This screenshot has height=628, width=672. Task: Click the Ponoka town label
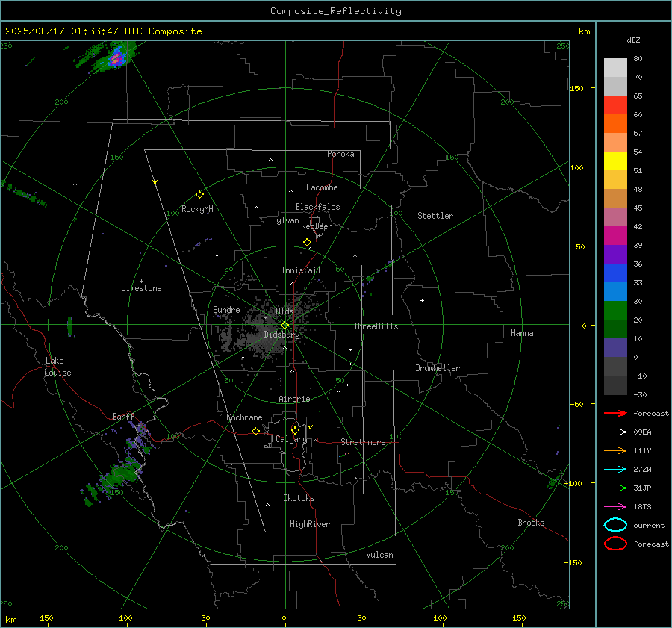pos(340,154)
